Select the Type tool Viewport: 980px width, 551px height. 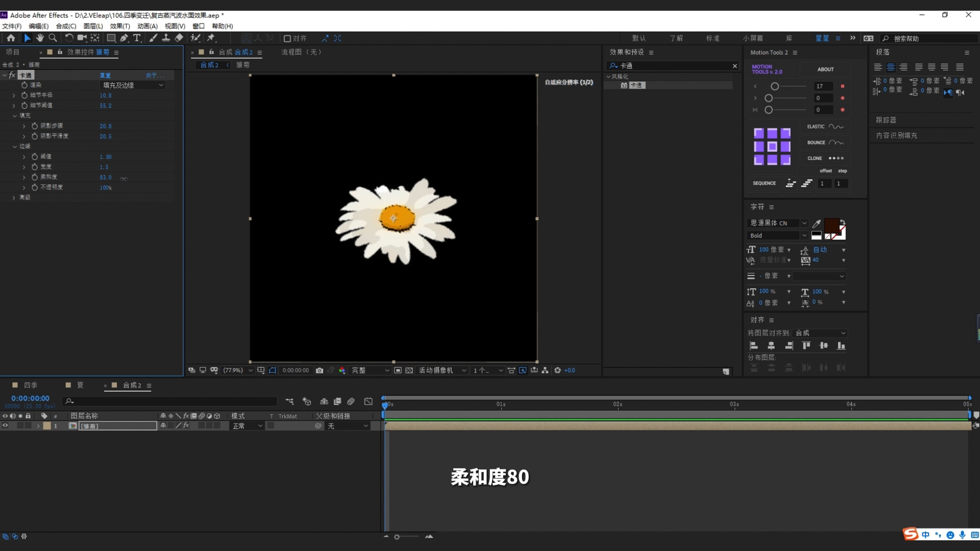[x=137, y=38]
